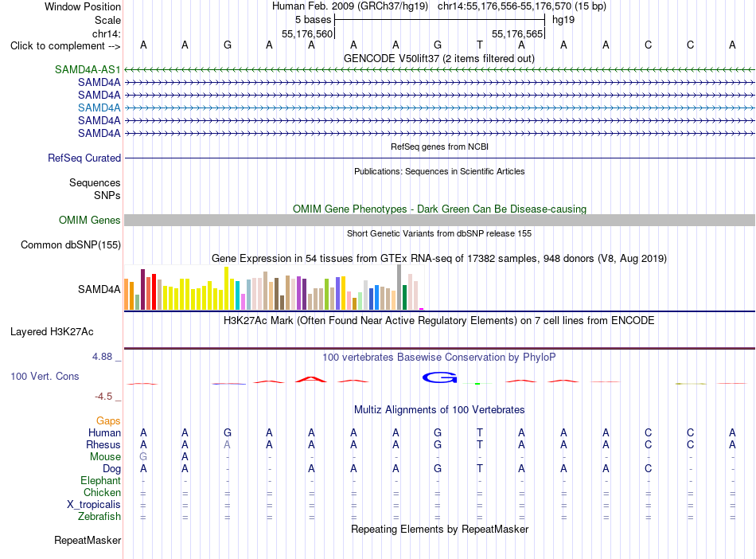The width and height of the screenshot is (756, 559).
Task: Click the gray G base in Mouse row
Action: [x=143, y=456]
